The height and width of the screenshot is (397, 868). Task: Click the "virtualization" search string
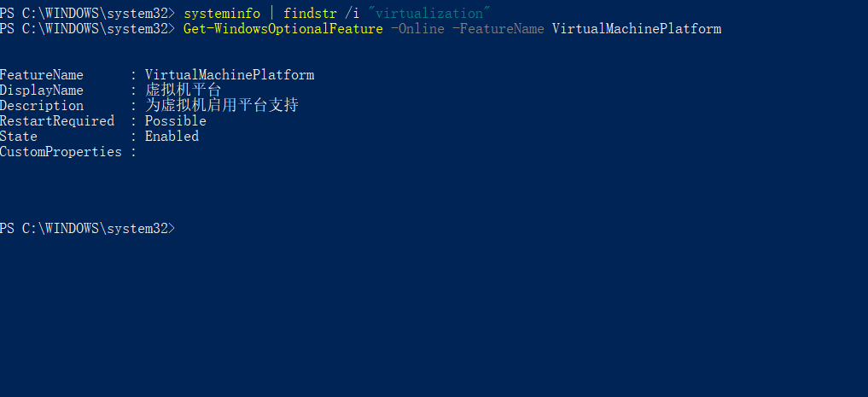[x=429, y=14]
